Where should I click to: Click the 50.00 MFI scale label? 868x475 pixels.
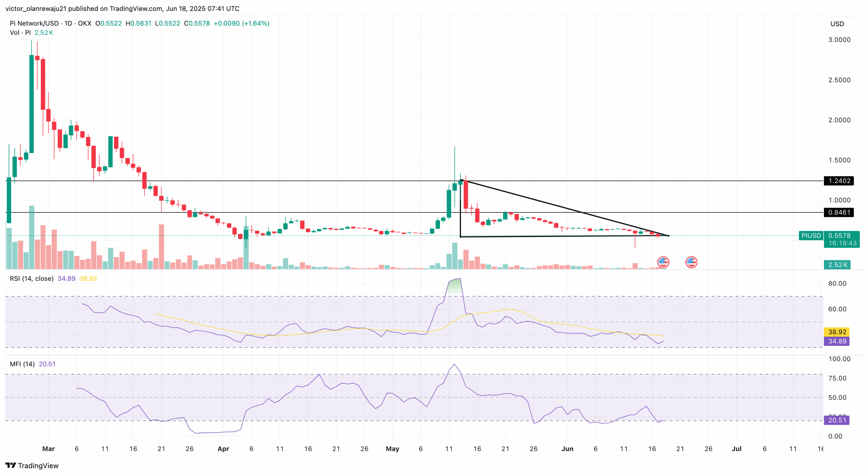point(837,398)
